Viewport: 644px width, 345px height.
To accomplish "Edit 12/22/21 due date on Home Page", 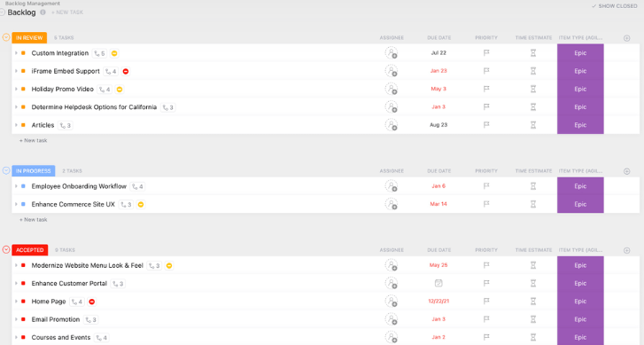I will (438, 302).
